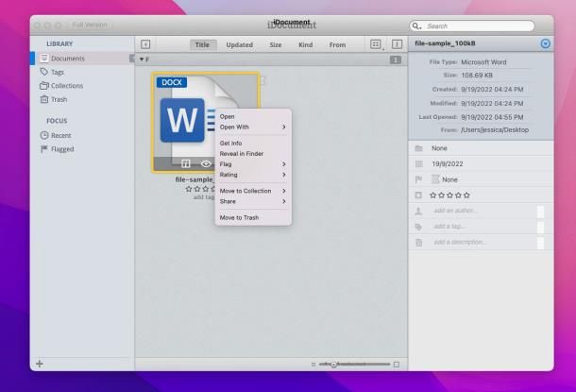Set inspector rating to five stars
Image resolution: width=576 pixels, height=392 pixels.
coord(466,196)
